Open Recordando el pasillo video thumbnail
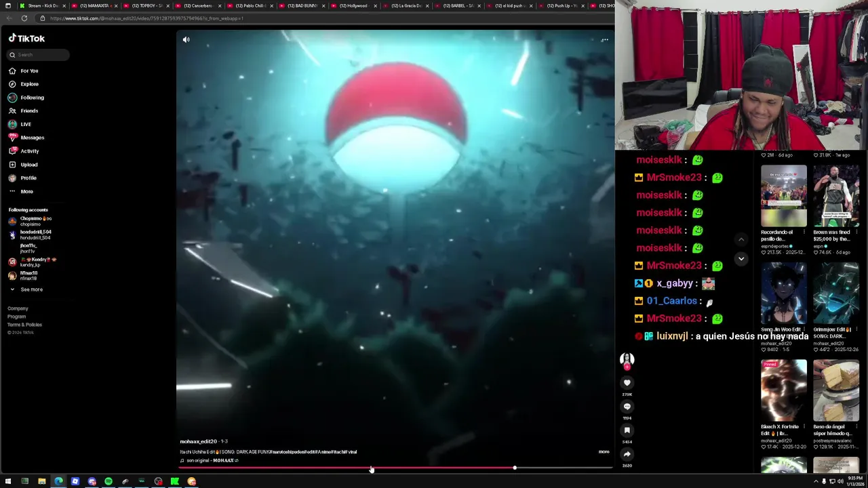Image resolution: width=868 pixels, height=488 pixels. pyautogui.click(x=784, y=196)
